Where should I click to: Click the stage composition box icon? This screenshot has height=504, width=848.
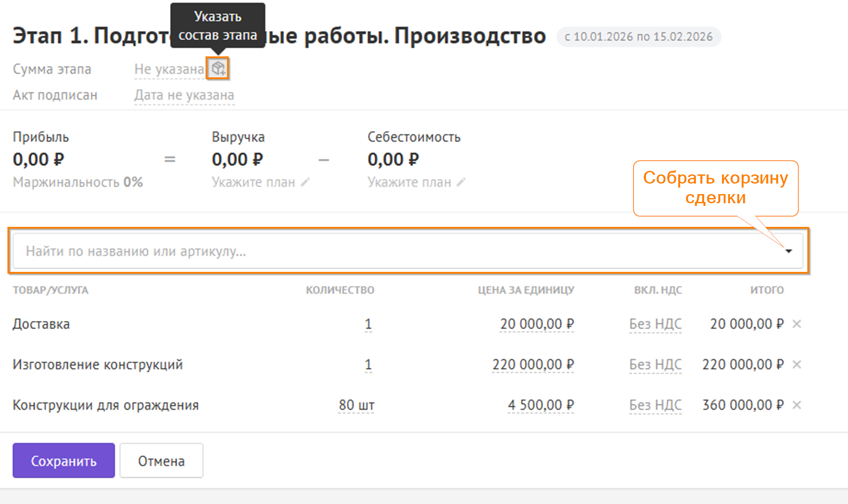click(218, 68)
